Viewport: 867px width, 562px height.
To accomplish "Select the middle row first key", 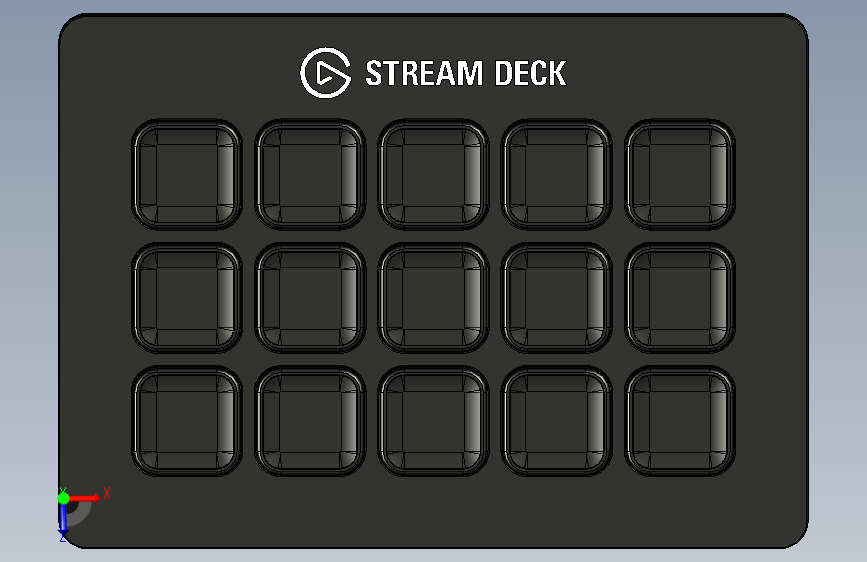I will [x=187, y=298].
